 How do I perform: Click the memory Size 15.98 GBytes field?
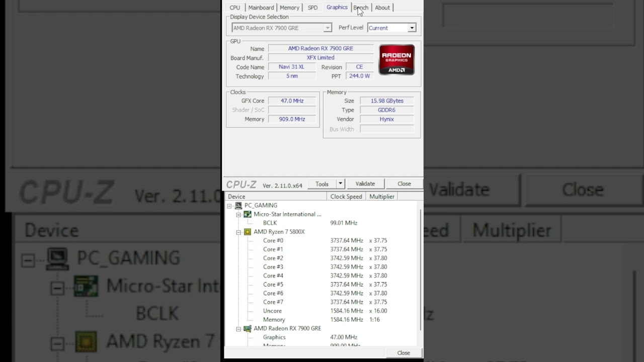click(x=387, y=101)
